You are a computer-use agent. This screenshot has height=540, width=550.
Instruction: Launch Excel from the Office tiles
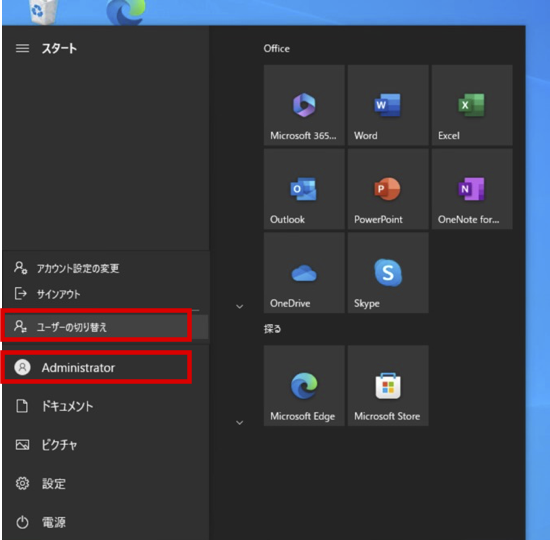(x=472, y=105)
